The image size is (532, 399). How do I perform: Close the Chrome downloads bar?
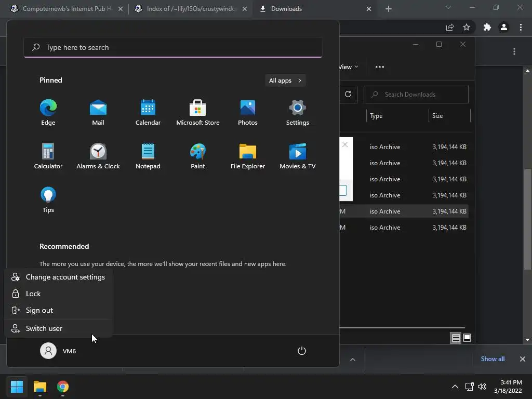click(523, 359)
